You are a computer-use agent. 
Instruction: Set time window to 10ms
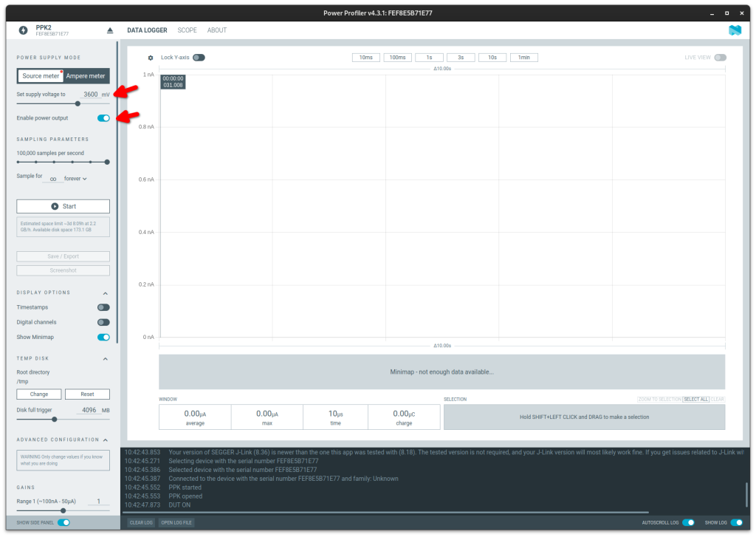(x=366, y=58)
